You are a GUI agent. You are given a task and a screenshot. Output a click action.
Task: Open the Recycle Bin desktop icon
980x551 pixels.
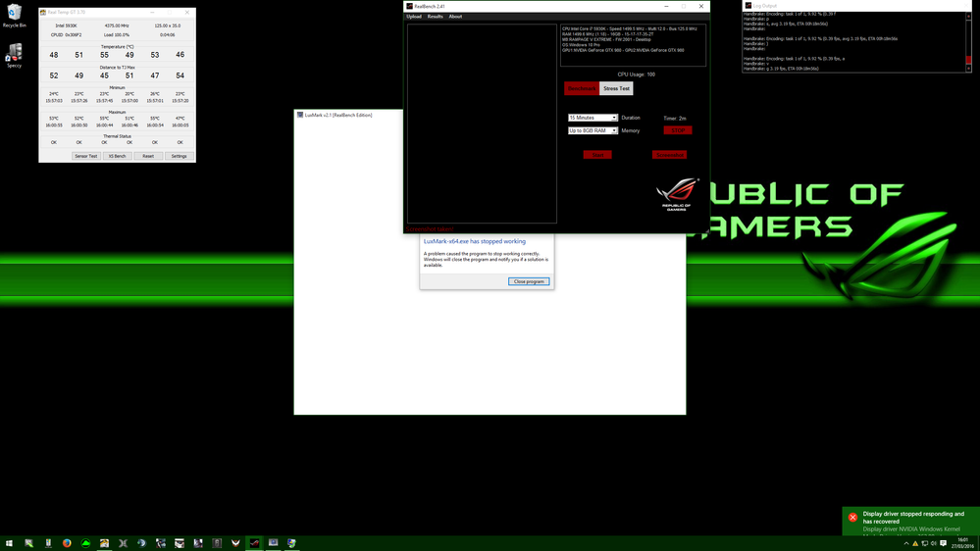(14, 16)
